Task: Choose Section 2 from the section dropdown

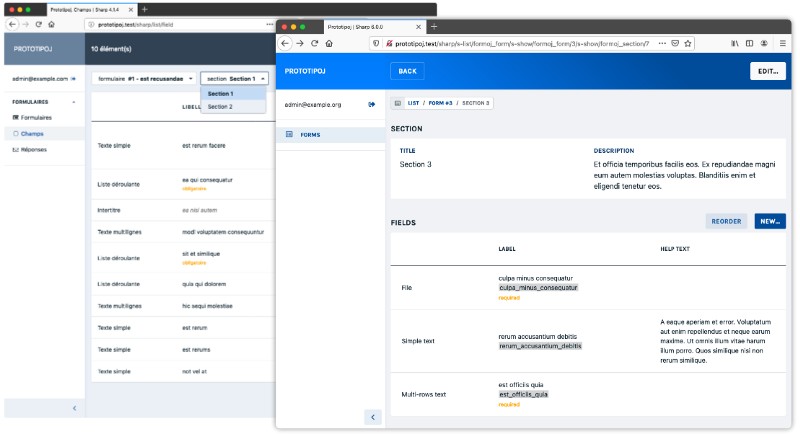Action: click(221, 106)
